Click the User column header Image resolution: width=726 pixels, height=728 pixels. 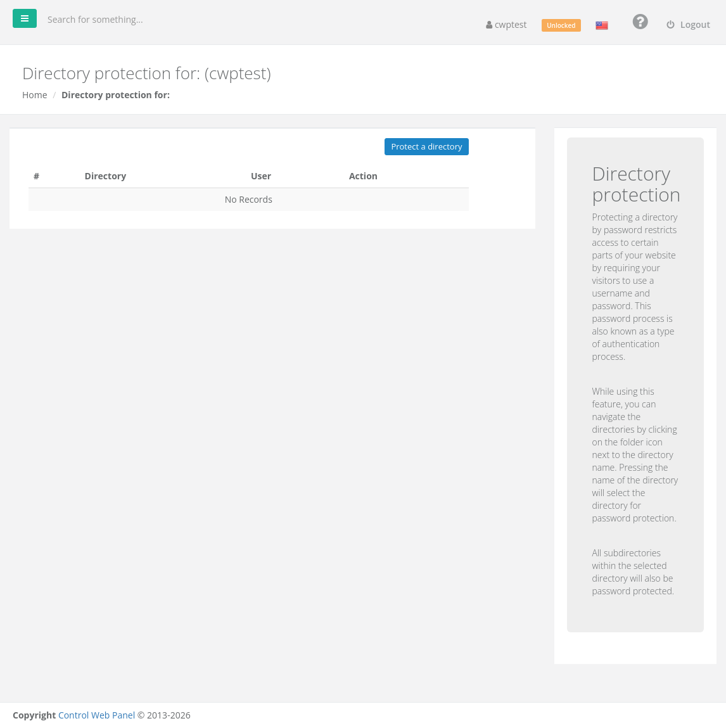coord(261,176)
